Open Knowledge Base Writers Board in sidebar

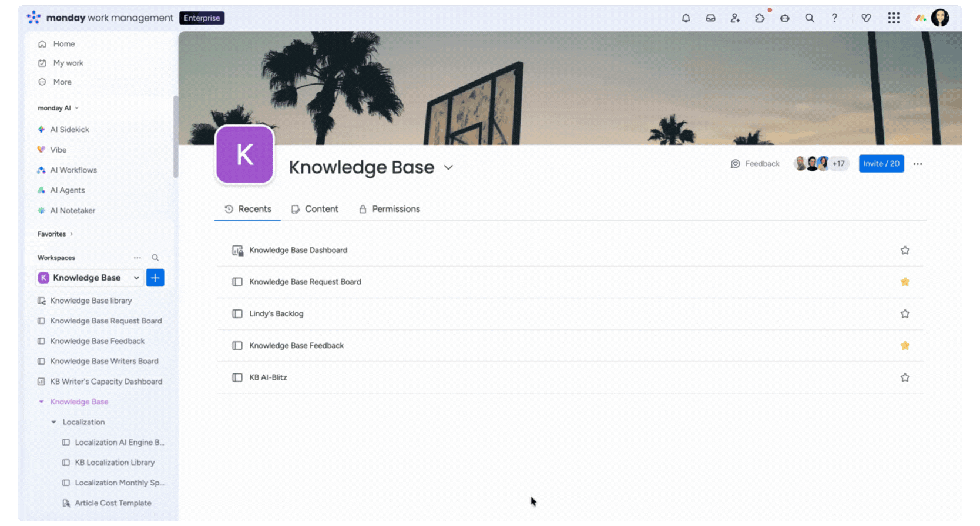[x=104, y=362]
